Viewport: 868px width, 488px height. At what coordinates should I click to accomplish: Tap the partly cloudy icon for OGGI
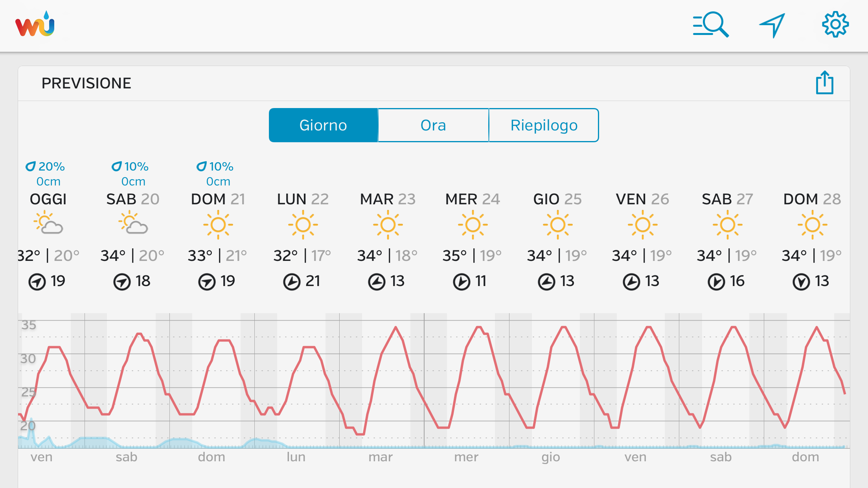coord(48,224)
